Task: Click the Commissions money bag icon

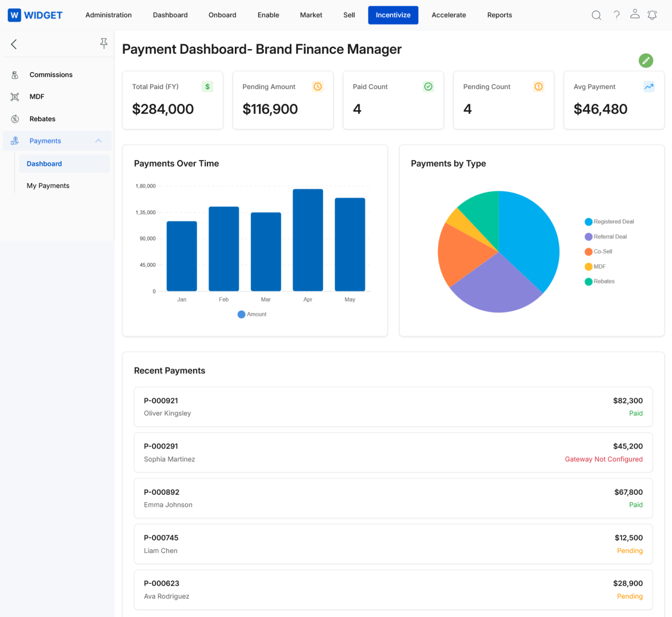Action: (x=15, y=74)
